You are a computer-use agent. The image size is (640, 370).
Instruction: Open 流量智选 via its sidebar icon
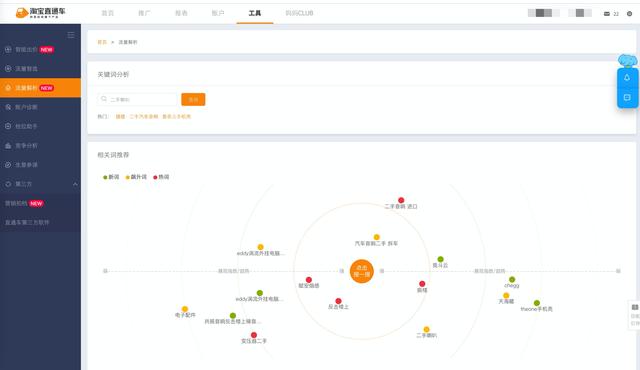[8, 69]
